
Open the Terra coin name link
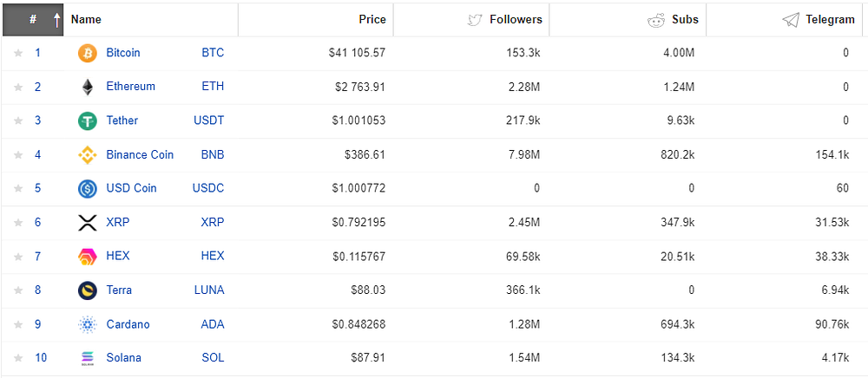click(119, 290)
